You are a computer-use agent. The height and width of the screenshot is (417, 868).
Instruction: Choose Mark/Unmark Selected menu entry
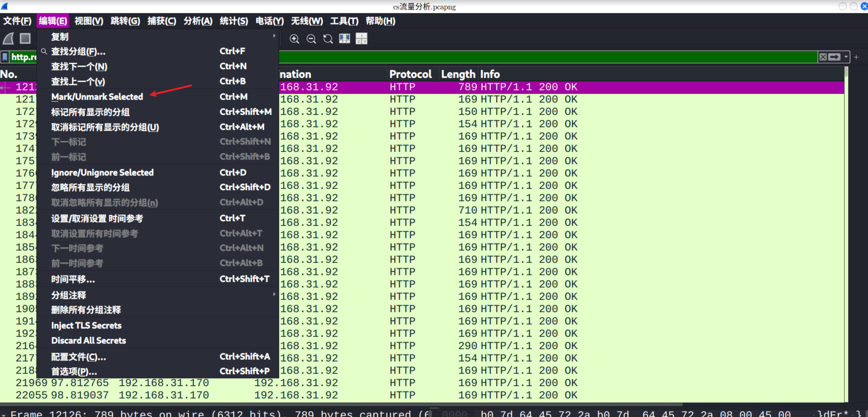click(x=97, y=97)
